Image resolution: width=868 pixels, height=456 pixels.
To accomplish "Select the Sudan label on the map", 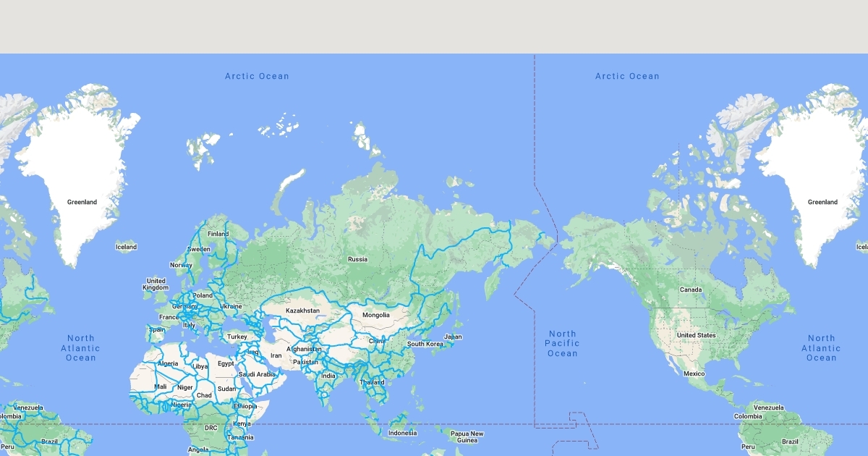I will click(x=227, y=389).
